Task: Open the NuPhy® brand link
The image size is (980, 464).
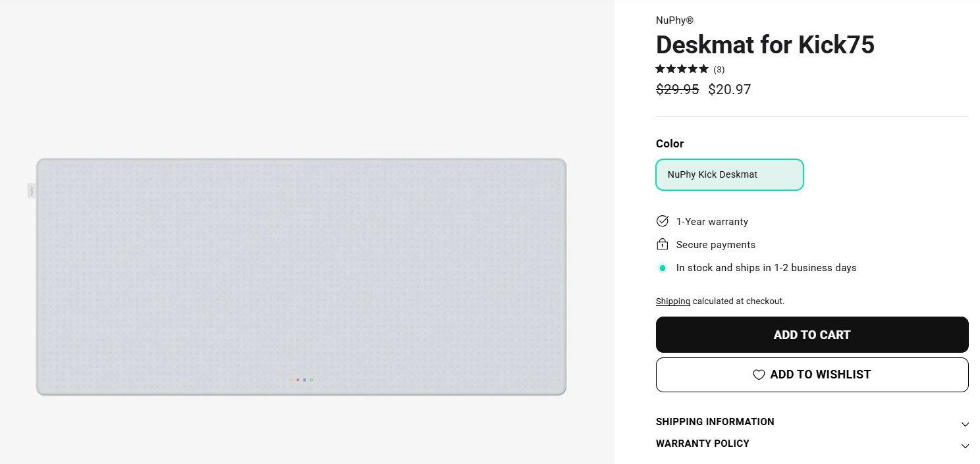Action: (674, 20)
